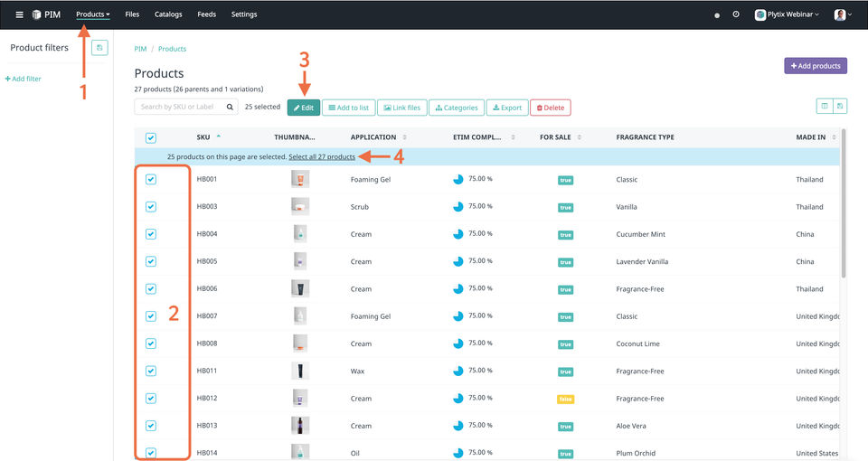868x461 pixels.
Task: Uncheck the HB004 row checkbox
Action: tap(151, 234)
